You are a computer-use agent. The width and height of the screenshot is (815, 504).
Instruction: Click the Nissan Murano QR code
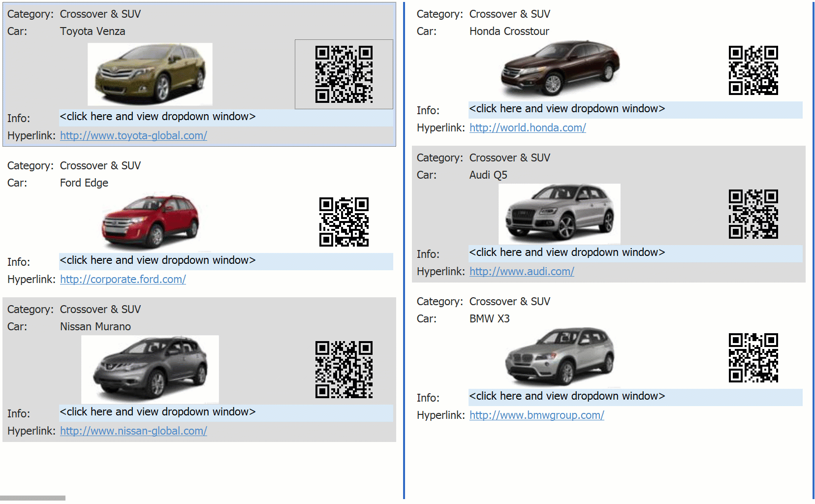(x=344, y=370)
